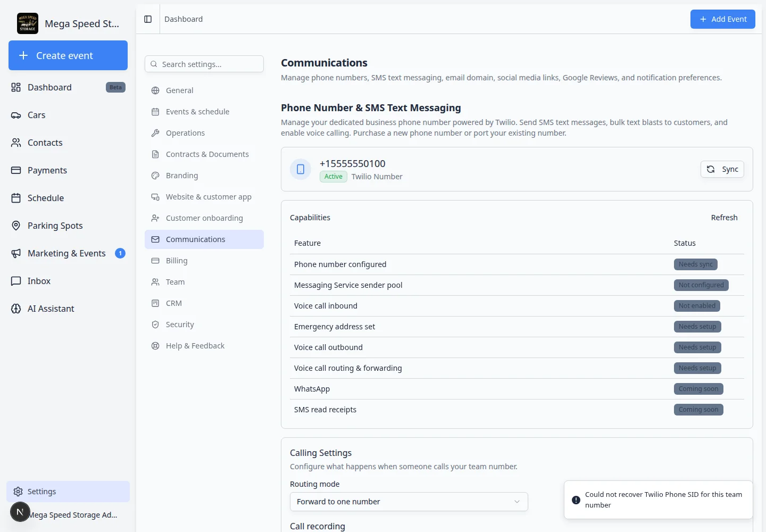Click the General globe icon

click(155, 90)
